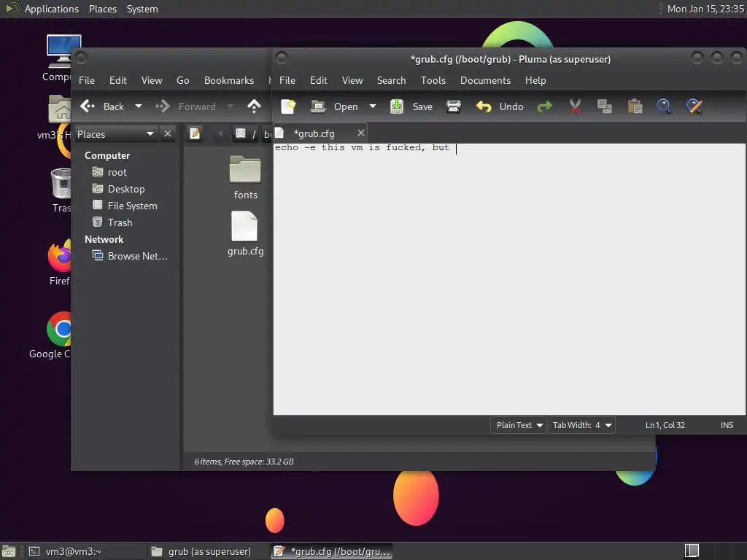Screen dimensions: 747x560
Task: Click the Ln 1, Col 32 status text
Action: pyautogui.click(x=665, y=425)
